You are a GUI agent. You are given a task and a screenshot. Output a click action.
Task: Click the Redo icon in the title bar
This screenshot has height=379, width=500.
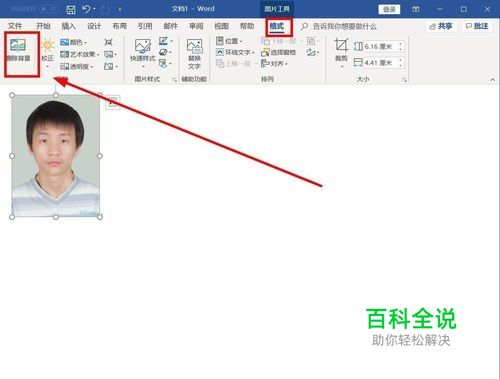pos(105,9)
